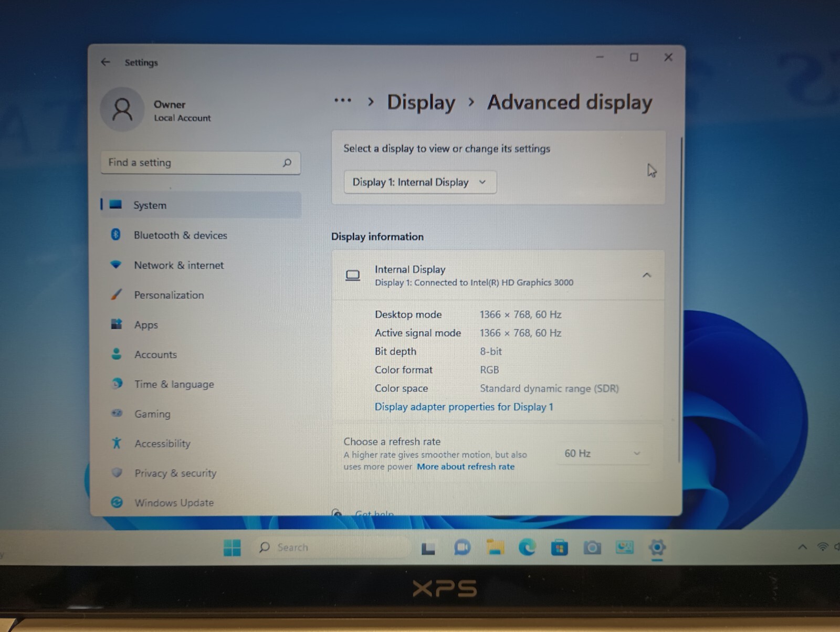This screenshot has width=840, height=632.
Task: Go to Network & internet settings
Action: [201, 265]
